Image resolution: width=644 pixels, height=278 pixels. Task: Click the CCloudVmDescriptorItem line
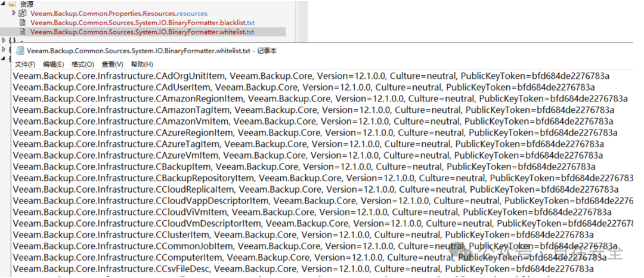pos(323,224)
